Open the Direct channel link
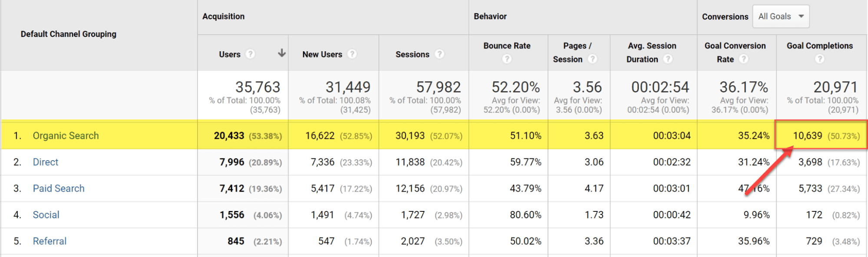The width and height of the screenshot is (868, 257). pos(46,162)
